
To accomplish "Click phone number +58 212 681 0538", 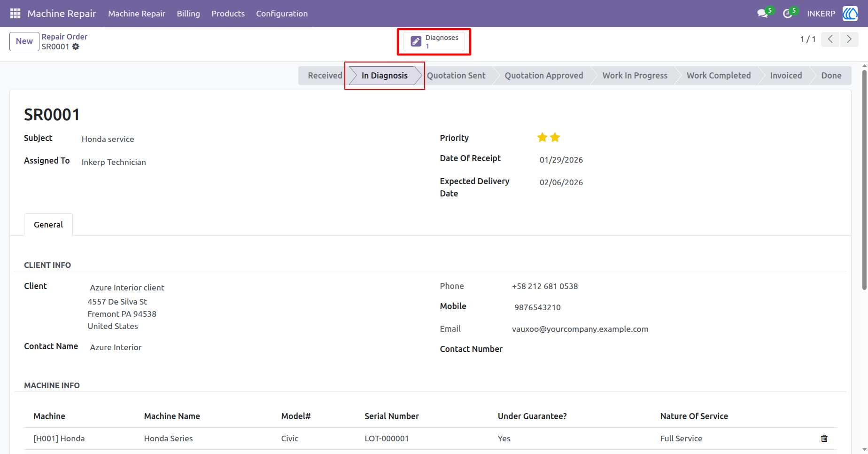I will click(545, 286).
